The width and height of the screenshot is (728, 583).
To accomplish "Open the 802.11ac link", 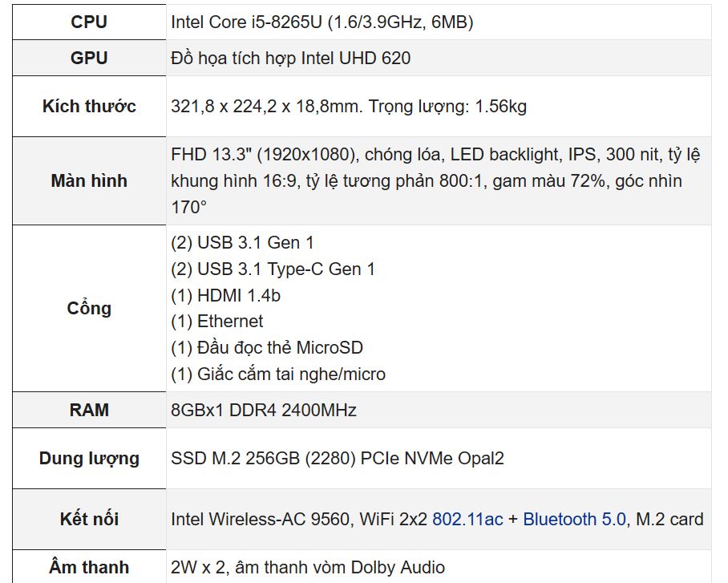I will click(467, 520).
